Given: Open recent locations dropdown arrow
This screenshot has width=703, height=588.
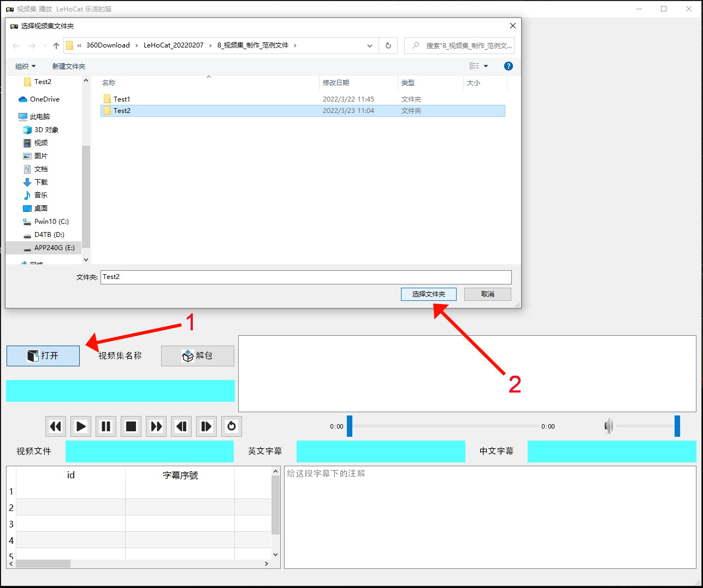Looking at the screenshot, I should [45, 46].
